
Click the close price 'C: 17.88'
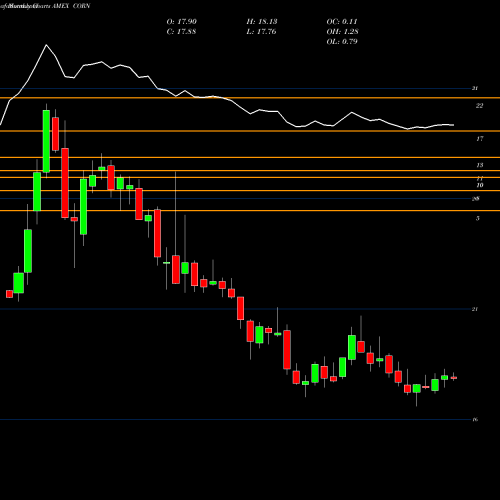click(181, 32)
